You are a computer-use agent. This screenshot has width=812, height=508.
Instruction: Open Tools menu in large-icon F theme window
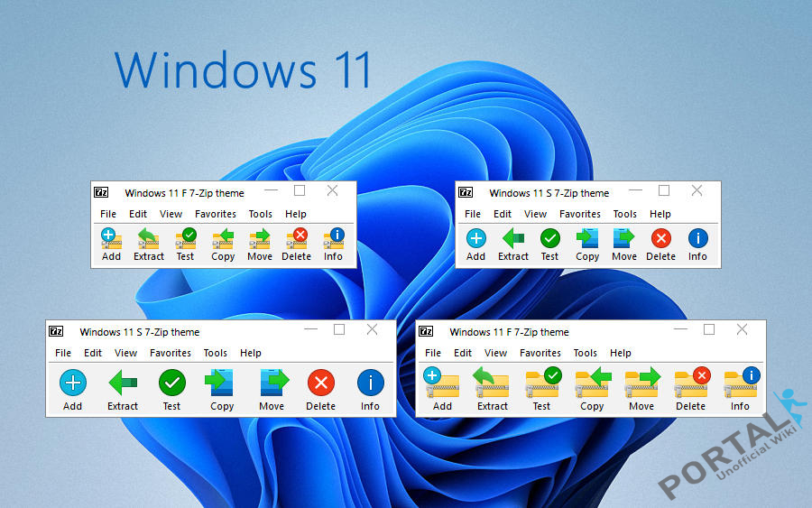point(585,353)
